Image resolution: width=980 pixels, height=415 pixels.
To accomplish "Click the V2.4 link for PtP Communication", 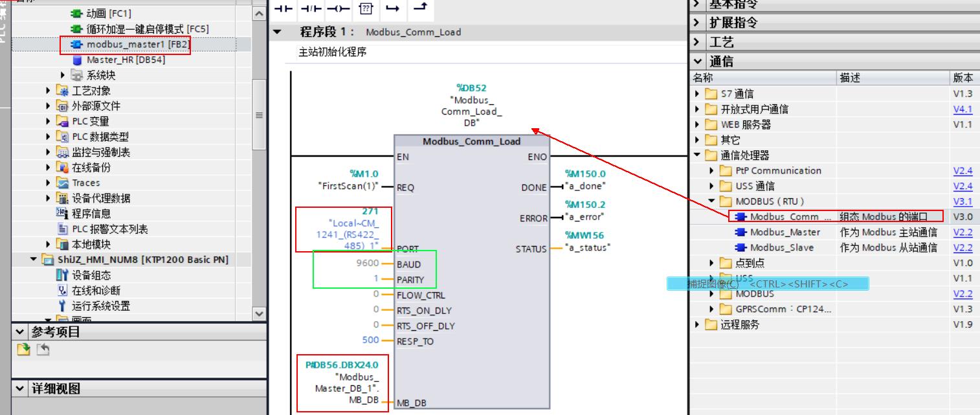I will 963,170.
